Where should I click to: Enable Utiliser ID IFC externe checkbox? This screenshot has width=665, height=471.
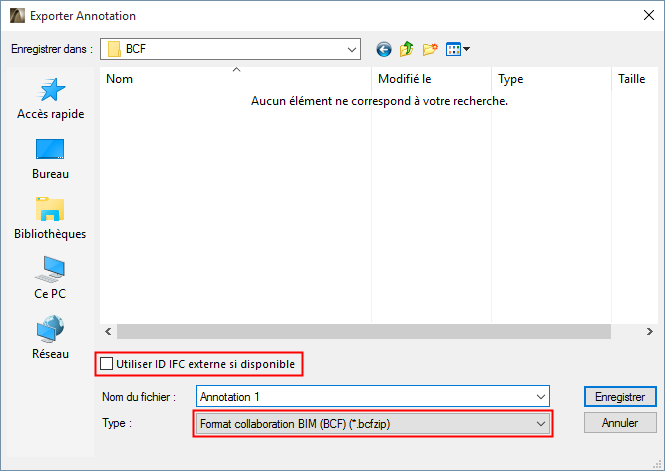[107, 365]
